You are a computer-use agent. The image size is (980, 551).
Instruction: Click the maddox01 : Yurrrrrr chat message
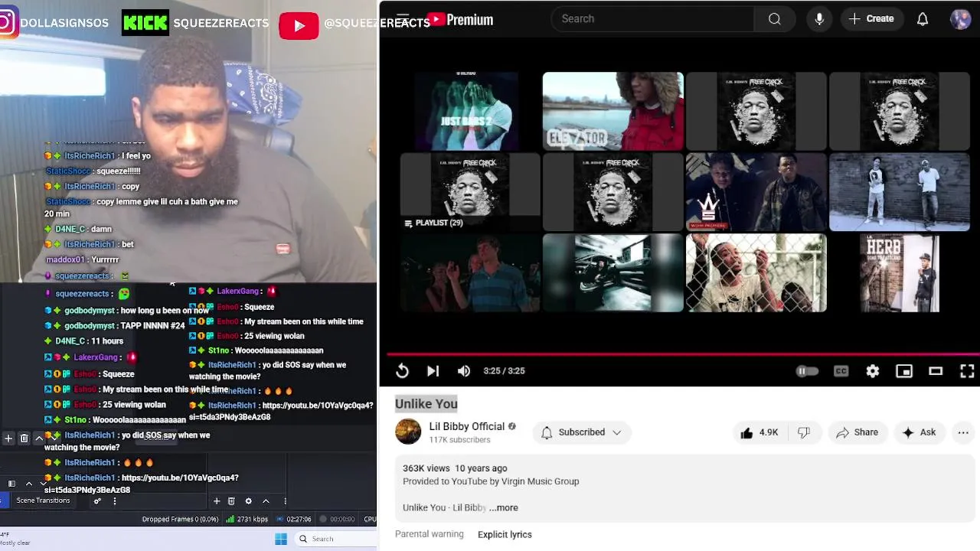[83, 259]
